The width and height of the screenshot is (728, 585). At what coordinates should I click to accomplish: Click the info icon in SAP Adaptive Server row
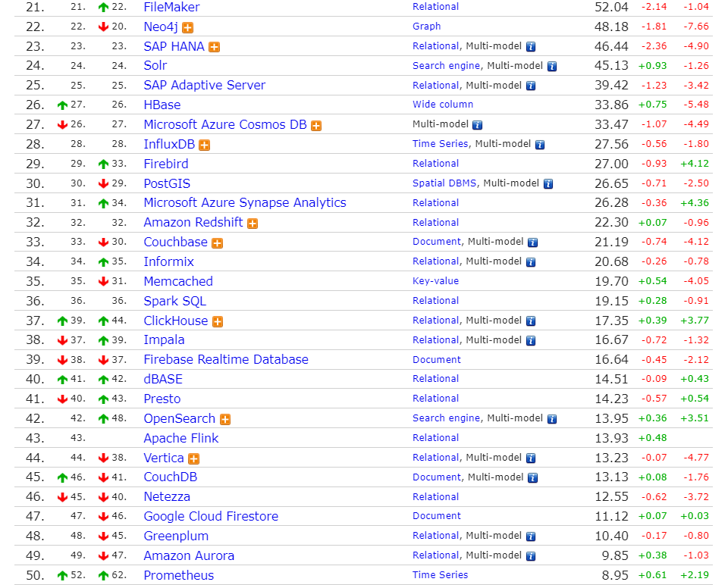tap(531, 86)
